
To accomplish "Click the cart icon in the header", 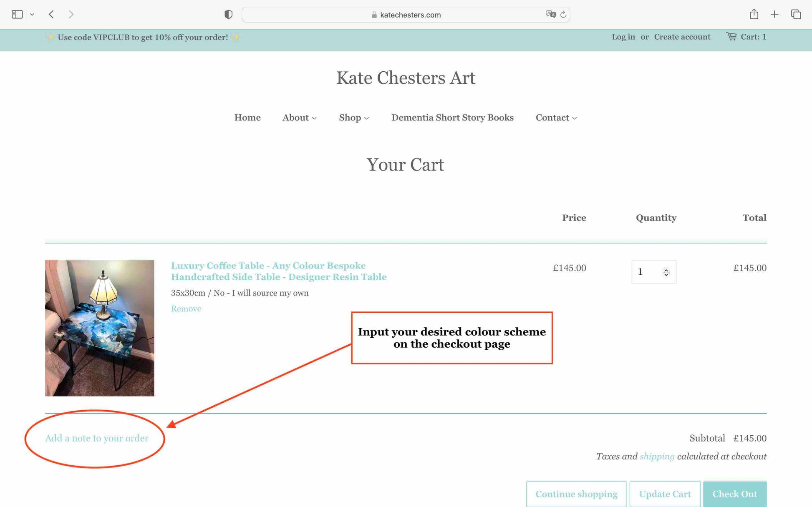I will pos(730,37).
